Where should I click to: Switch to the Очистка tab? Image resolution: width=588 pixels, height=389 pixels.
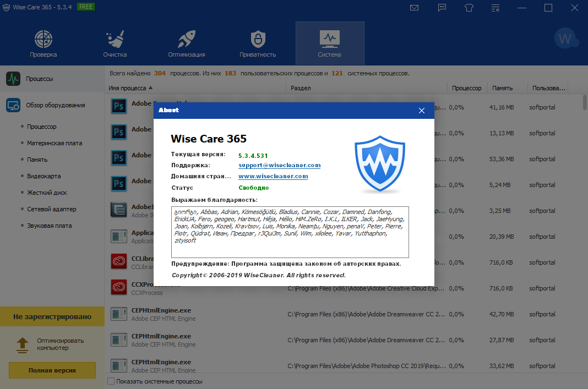point(115,43)
